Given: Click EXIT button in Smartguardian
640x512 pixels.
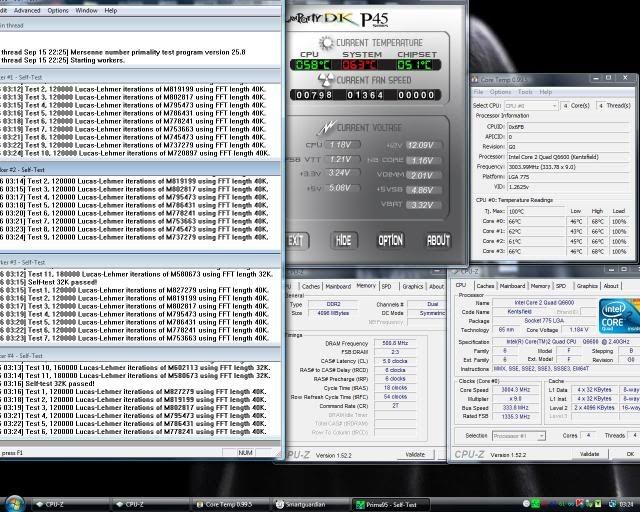Looking at the screenshot, I should point(296,240).
